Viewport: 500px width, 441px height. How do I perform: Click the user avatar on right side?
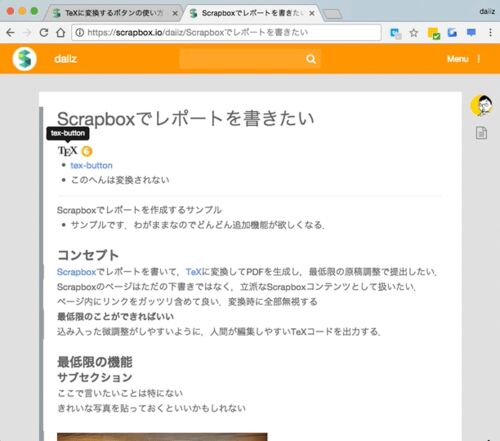tap(481, 105)
